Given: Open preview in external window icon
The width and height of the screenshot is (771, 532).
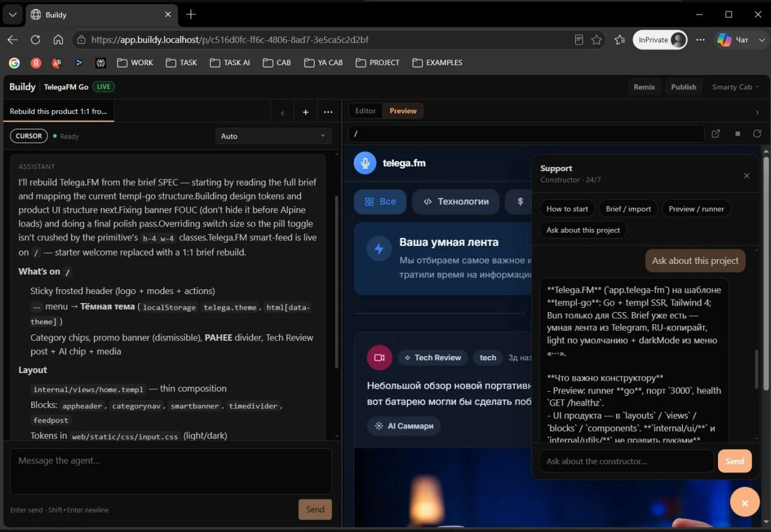Looking at the screenshot, I should click(x=716, y=134).
